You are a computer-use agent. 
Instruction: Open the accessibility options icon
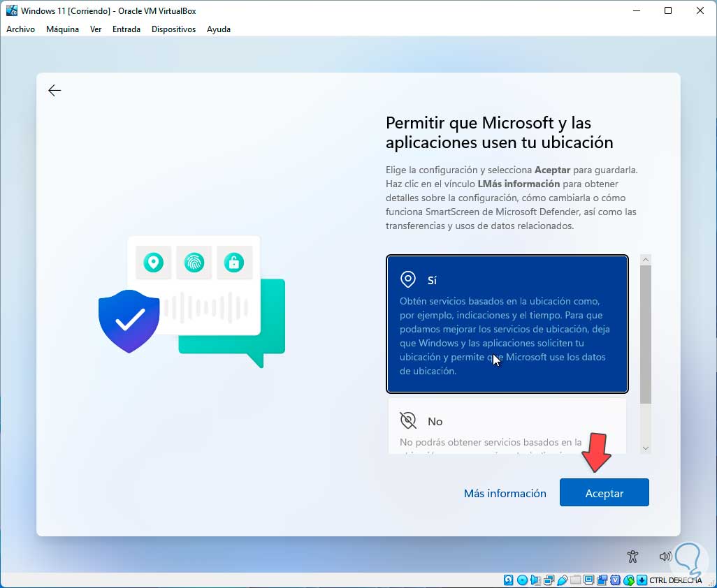pyautogui.click(x=632, y=556)
